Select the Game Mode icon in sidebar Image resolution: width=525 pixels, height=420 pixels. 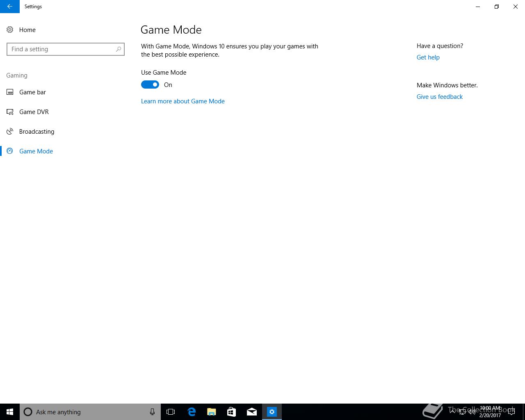coord(10,151)
